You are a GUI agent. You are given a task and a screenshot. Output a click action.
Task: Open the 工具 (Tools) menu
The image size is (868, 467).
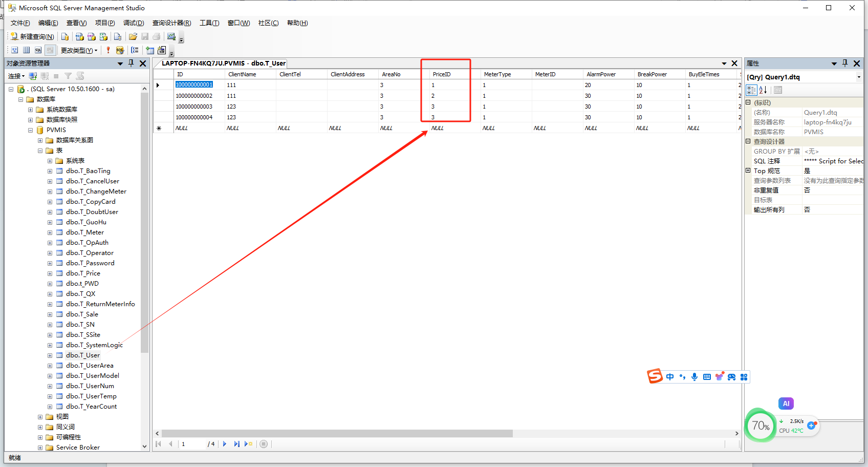click(209, 23)
